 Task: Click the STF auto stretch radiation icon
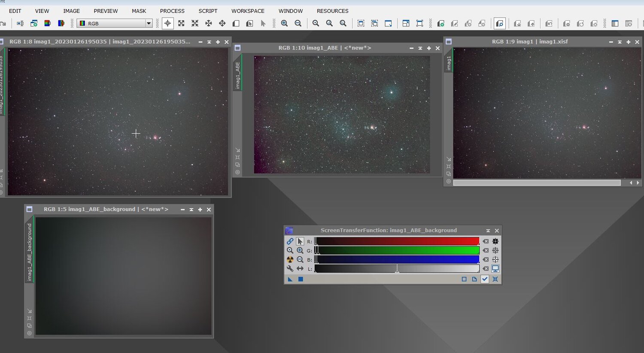click(290, 260)
